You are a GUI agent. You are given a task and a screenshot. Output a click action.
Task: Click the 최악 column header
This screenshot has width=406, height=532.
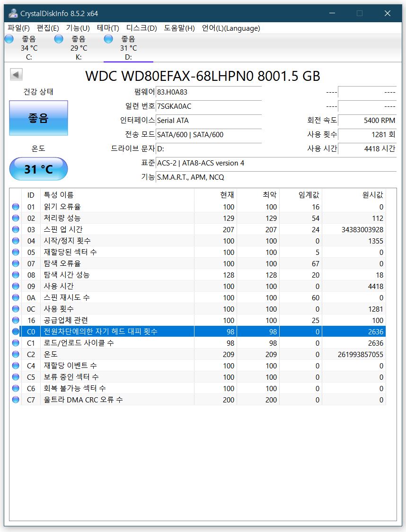pos(257,195)
